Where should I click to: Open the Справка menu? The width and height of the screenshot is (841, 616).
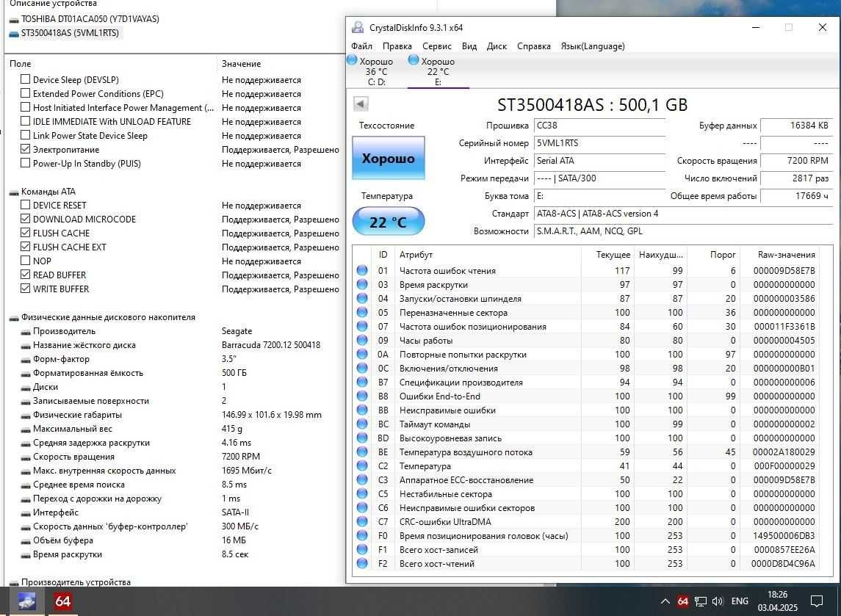click(x=534, y=46)
